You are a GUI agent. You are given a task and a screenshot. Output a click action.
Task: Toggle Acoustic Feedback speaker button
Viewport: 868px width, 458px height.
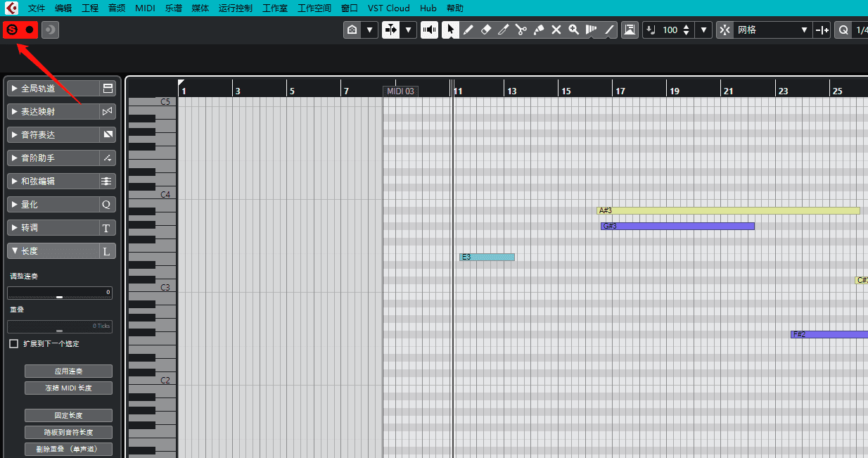pos(429,30)
